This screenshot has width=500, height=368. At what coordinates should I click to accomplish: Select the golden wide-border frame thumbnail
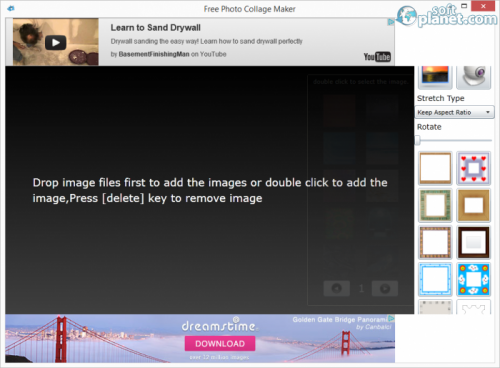(474, 205)
